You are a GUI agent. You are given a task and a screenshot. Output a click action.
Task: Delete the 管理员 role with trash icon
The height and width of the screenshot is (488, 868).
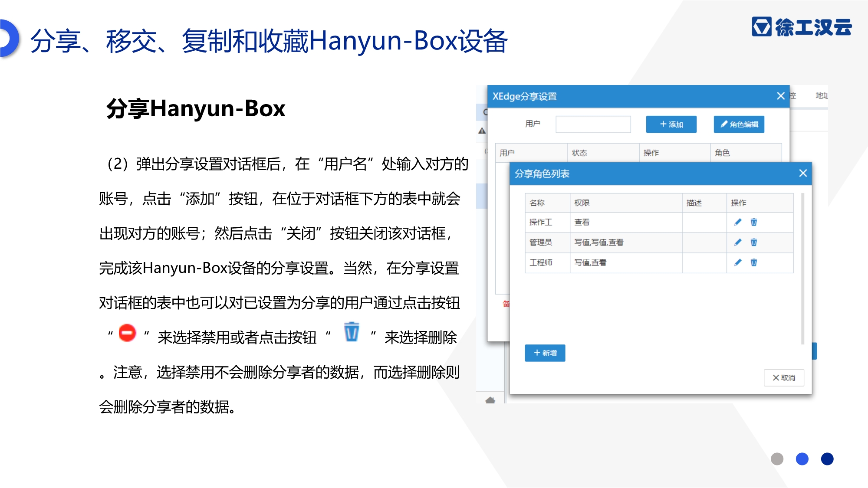754,242
